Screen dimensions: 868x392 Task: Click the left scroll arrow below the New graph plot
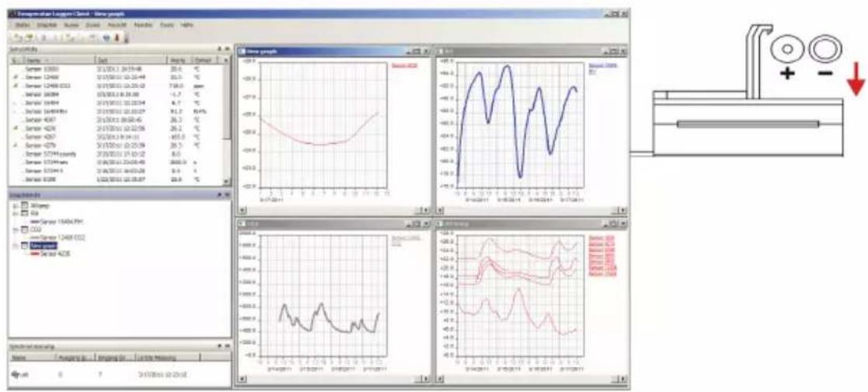[x=242, y=210]
